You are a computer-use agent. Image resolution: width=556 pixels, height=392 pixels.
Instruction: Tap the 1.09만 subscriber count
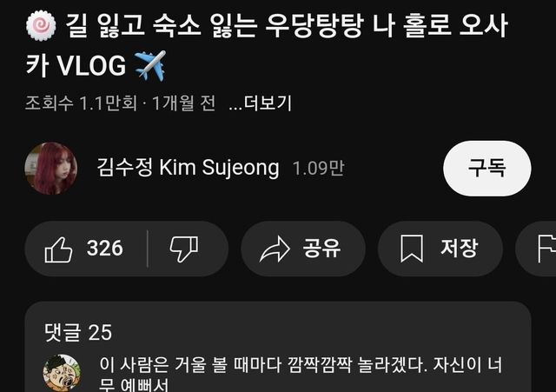[x=318, y=168]
